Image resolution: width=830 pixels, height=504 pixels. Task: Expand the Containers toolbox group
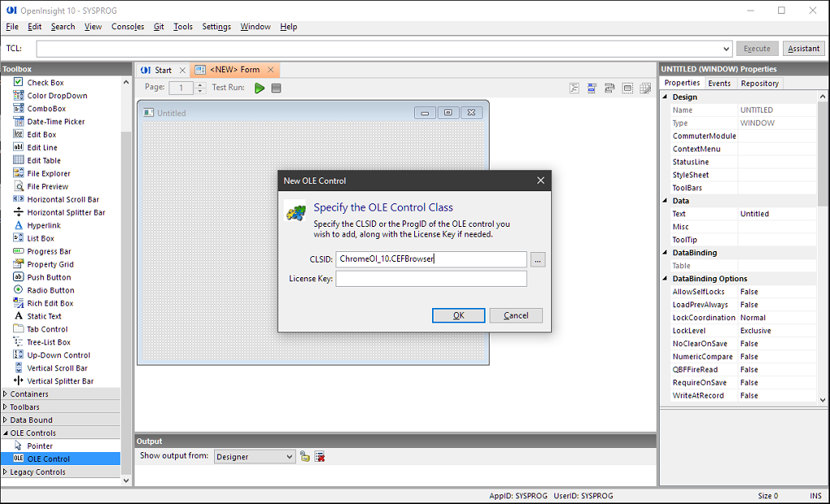tap(6, 394)
